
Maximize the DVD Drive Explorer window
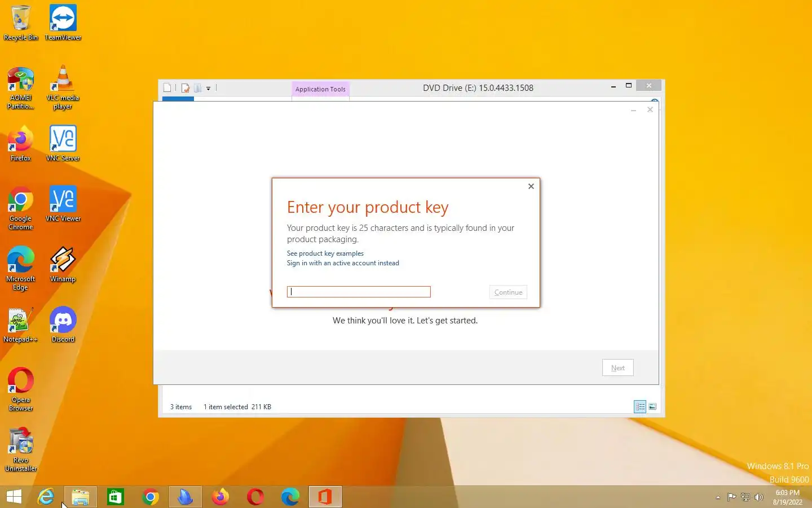coord(629,86)
